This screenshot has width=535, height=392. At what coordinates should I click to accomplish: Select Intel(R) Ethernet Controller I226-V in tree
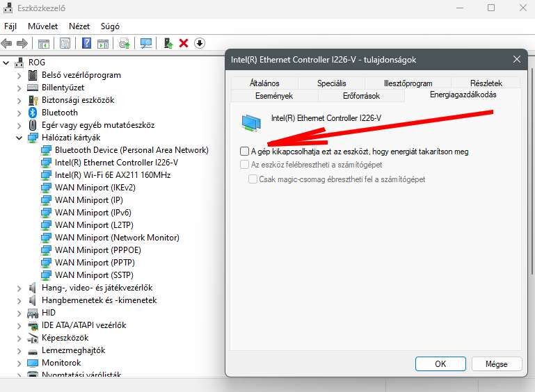(116, 163)
